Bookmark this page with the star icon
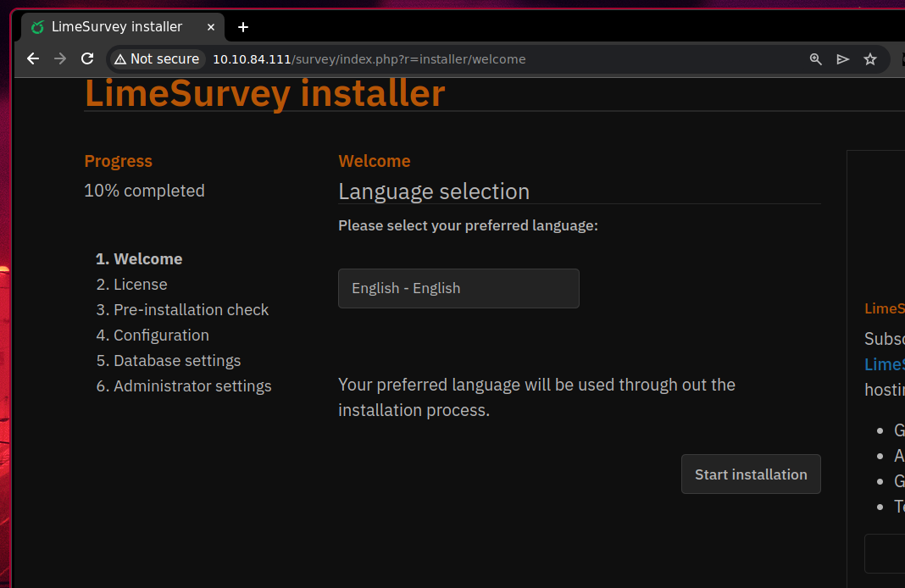This screenshot has width=905, height=588. point(869,58)
